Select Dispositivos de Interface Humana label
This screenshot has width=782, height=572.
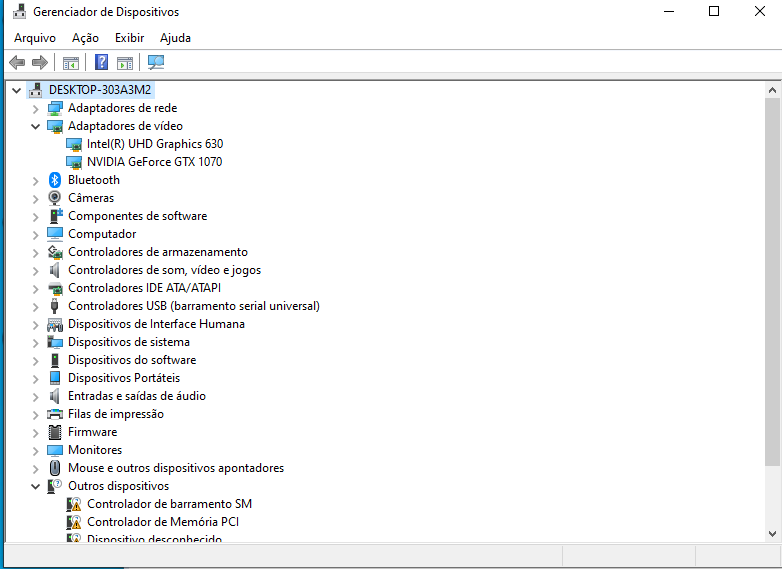tap(157, 324)
